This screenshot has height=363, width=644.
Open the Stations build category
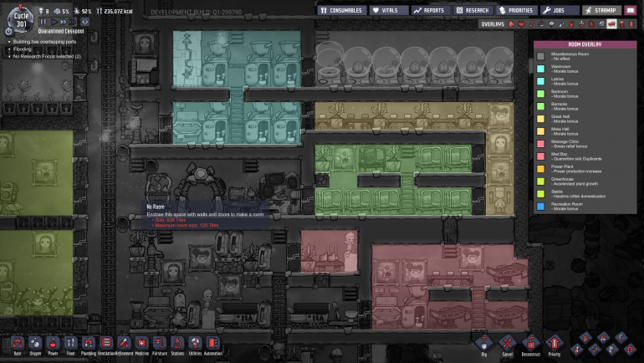click(177, 343)
